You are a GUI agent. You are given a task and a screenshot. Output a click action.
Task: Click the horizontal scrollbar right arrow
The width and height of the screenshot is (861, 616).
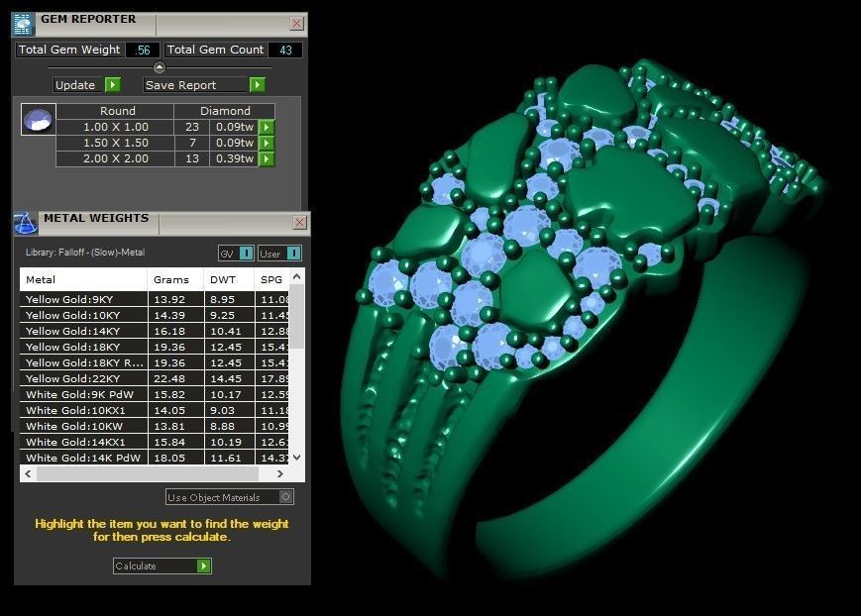point(280,473)
